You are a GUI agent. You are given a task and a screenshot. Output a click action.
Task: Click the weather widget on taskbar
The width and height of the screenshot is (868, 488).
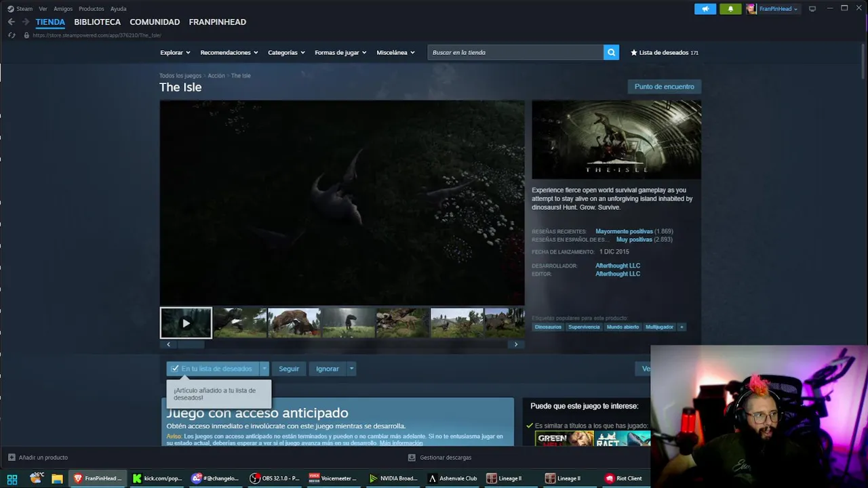click(x=36, y=478)
